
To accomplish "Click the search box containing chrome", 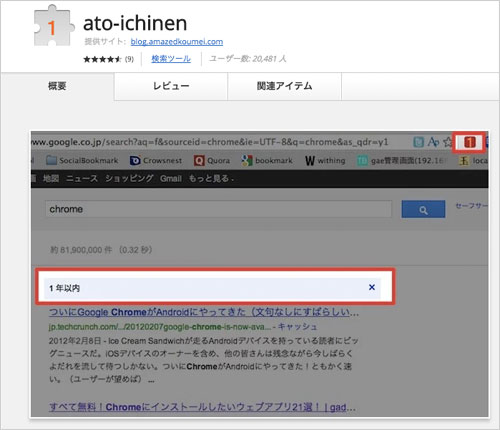I will click(219, 209).
